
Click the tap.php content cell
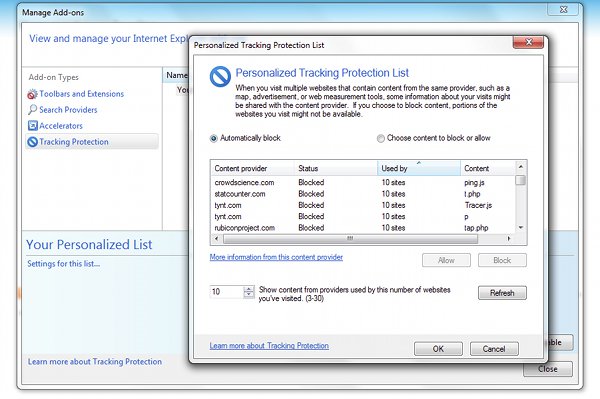tap(476, 228)
